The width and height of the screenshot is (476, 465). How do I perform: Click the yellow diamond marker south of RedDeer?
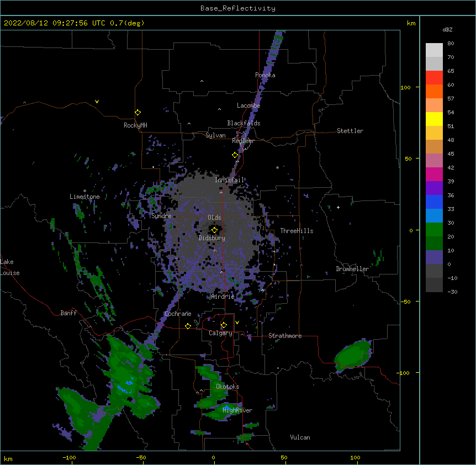coord(235,155)
